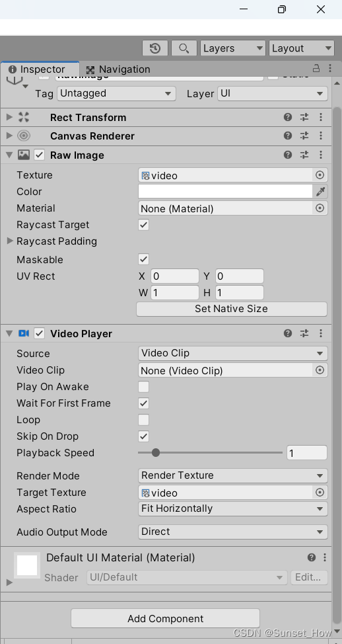Open the Video Clip object picker
342x644 pixels.
(320, 370)
